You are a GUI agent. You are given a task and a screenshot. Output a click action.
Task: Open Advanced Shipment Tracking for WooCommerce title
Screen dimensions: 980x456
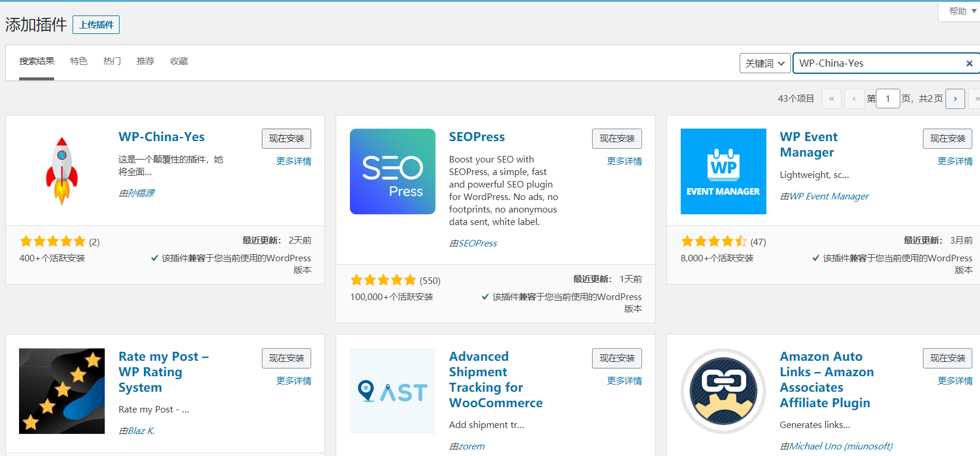[496, 380]
